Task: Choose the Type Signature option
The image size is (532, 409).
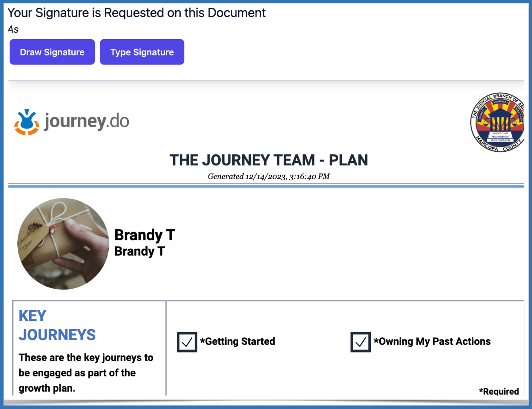Action: (142, 52)
